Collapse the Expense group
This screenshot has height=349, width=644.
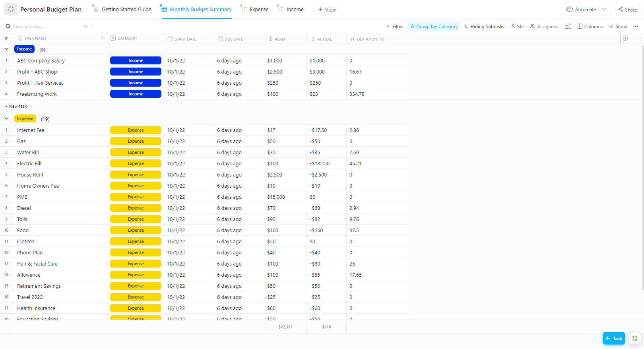coord(6,118)
